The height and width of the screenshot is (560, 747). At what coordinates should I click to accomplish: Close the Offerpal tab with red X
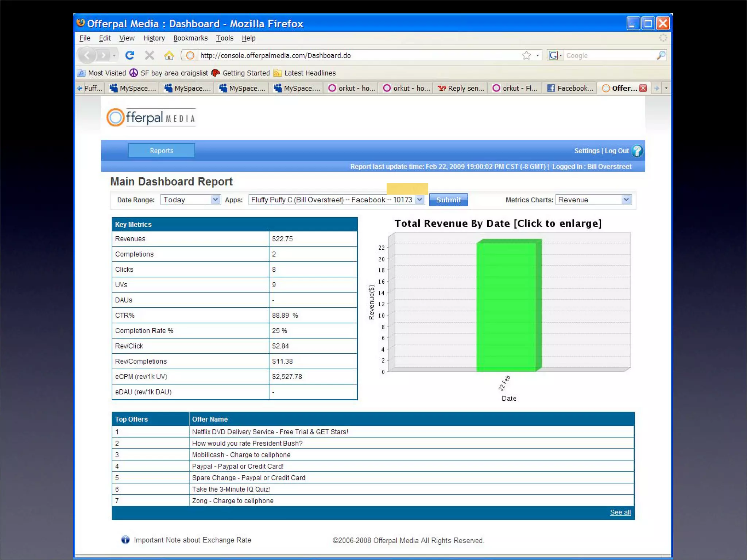643,88
